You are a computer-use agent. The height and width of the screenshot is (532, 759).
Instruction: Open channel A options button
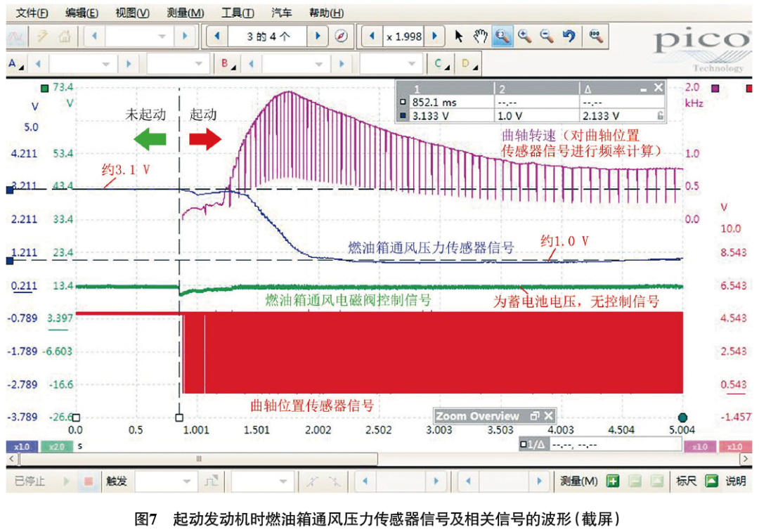(x=16, y=64)
